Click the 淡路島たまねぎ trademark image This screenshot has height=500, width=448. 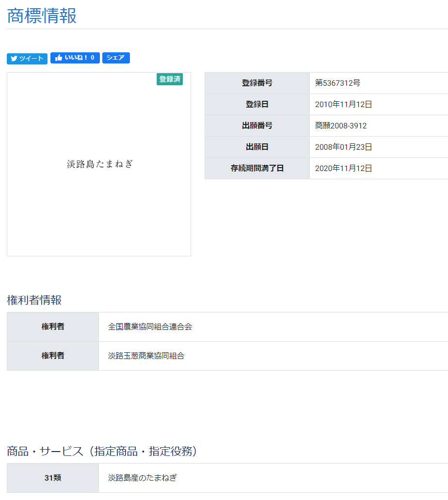99,164
